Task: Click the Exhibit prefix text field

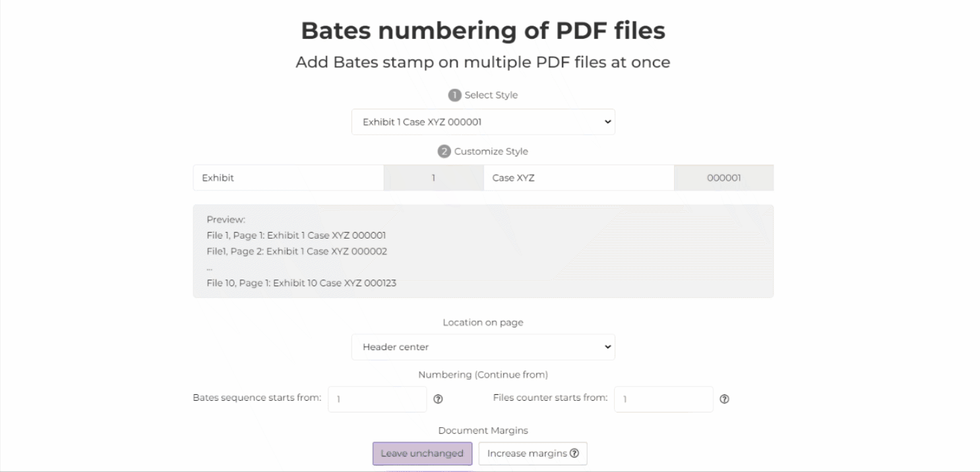Action: 288,177
